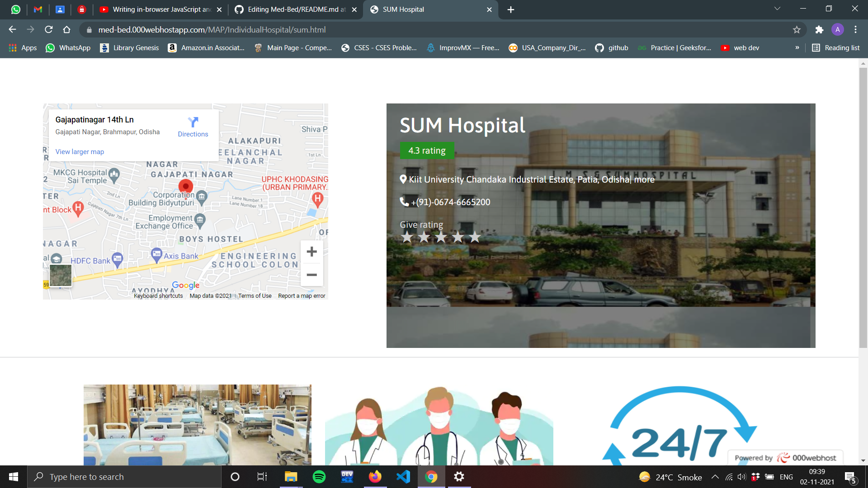
Task: Open Spotify from the taskbar
Action: coord(319,477)
